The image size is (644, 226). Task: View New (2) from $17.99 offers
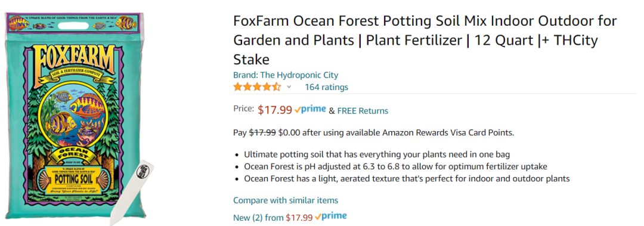coord(273,218)
